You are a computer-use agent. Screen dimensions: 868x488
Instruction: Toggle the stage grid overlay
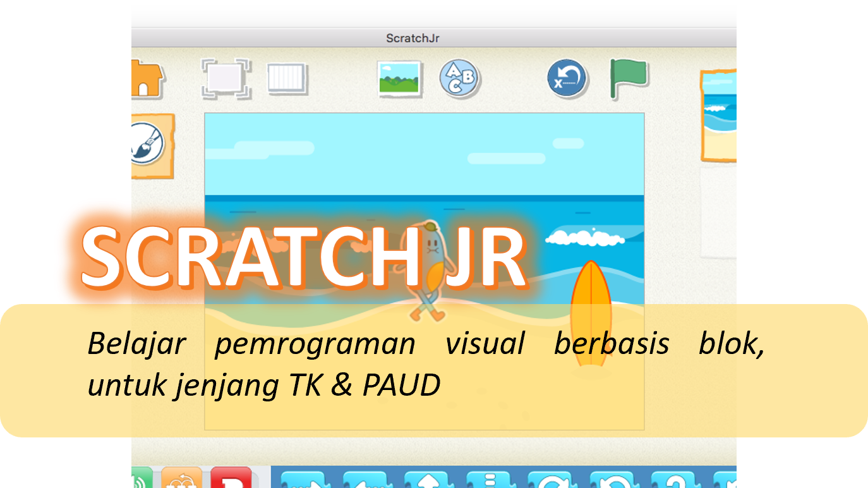click(x=287, y=79)
